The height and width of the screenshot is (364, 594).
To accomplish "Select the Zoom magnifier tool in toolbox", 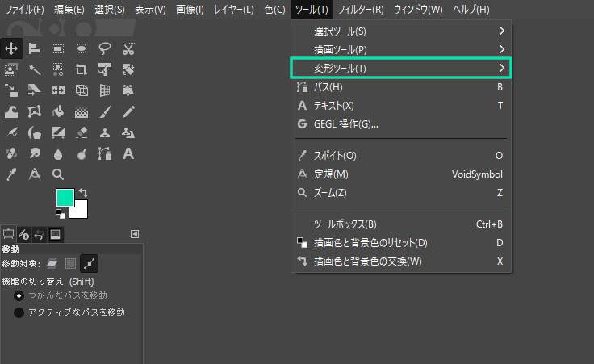I will pos(58,174).
